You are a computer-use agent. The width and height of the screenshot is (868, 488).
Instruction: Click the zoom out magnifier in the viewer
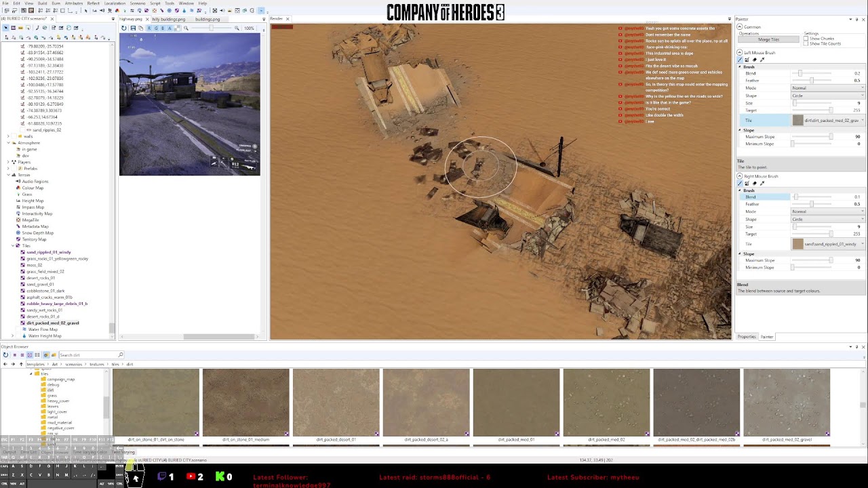click(186, 28)
